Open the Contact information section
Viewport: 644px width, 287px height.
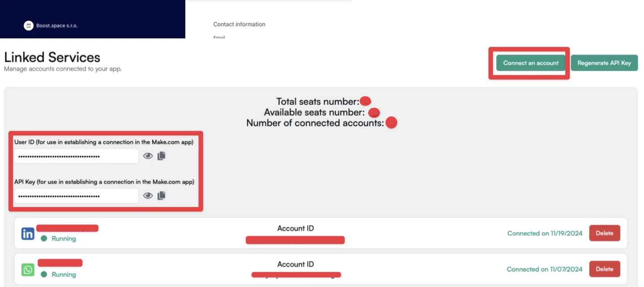[239, 24]
